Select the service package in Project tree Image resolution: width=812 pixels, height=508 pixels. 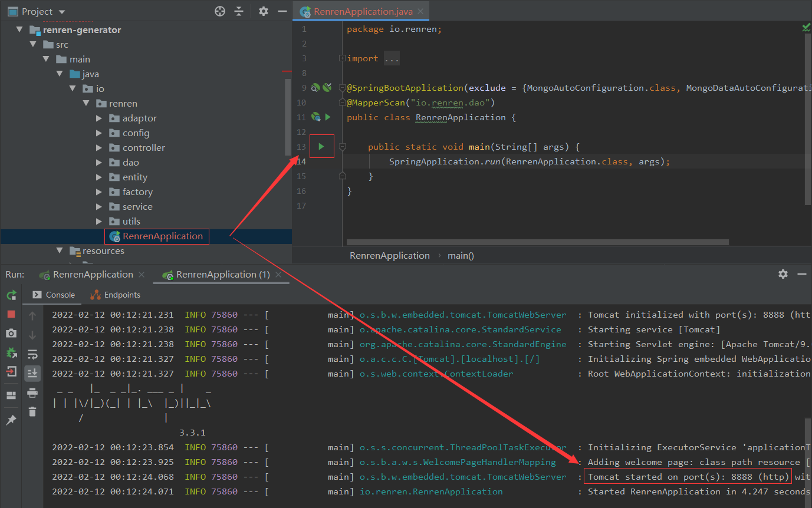click(x=137, y=206)
